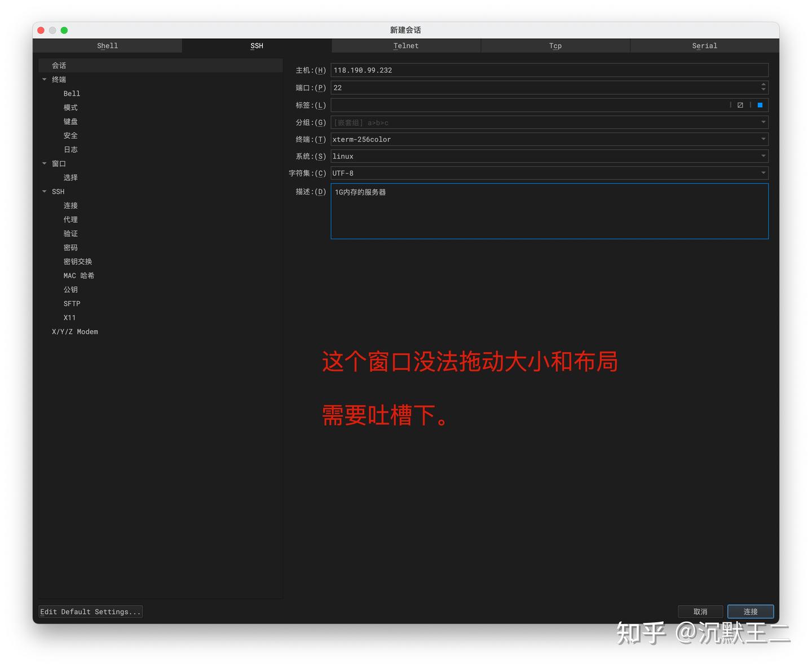
Task: Open the UTF-8 character set dropdown
Action: 762,173
